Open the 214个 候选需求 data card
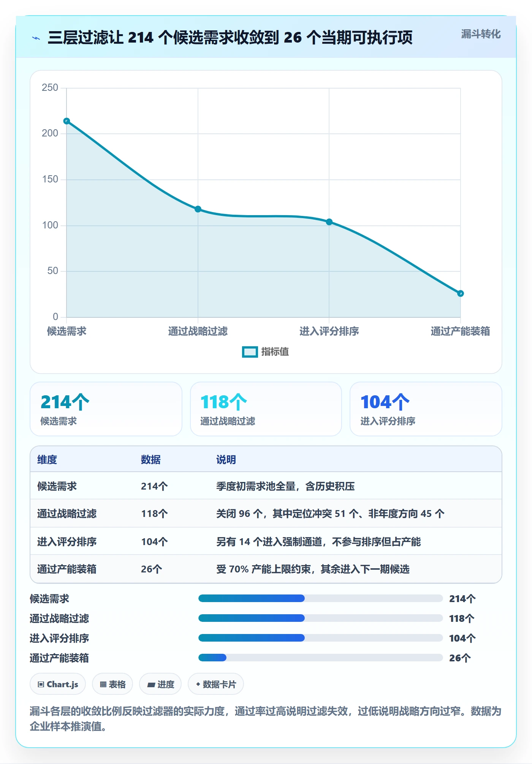This screenshot has width=532, height=764. [x=106, y=409]
